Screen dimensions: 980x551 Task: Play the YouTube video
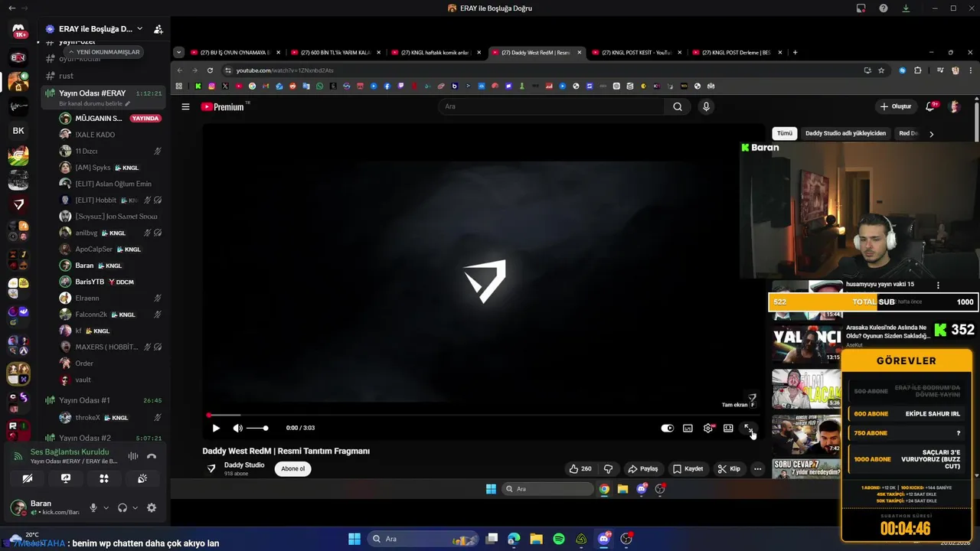216,428
